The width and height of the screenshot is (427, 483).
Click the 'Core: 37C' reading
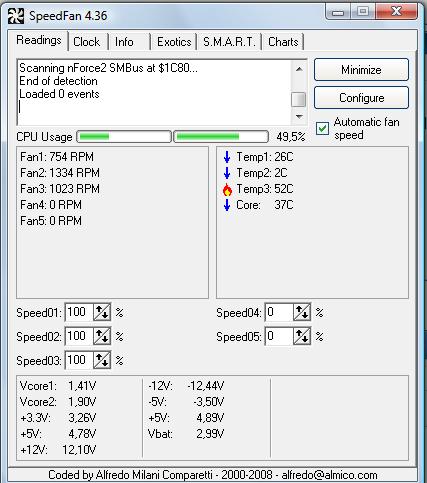coord(265,205)
